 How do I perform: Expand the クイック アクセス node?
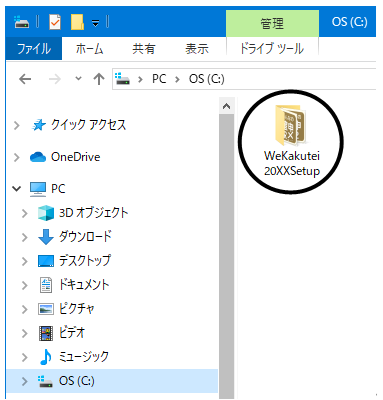[16, 125]
